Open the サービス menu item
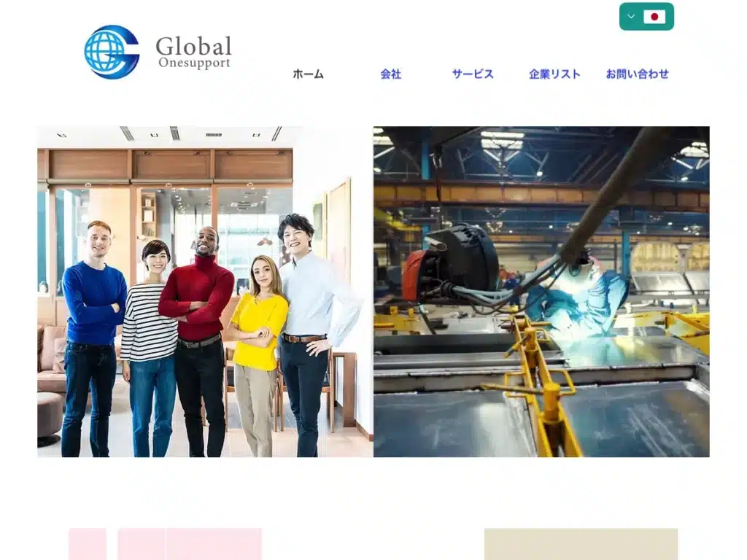The width and height of the screenshot is (747, 560). pyautogui.click(x=473, y=74)
